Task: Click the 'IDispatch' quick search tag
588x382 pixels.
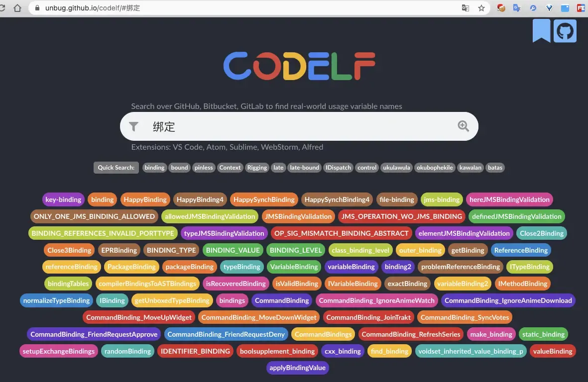Action: 338,168
